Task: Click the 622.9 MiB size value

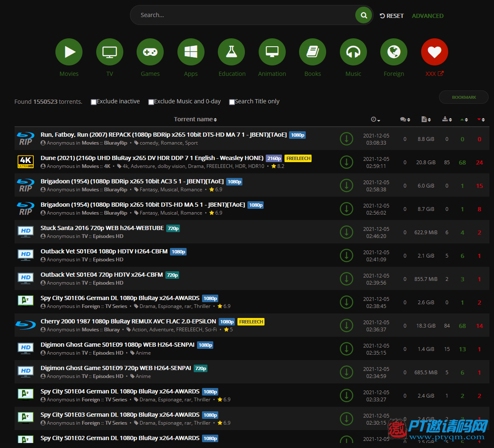Action: 426,233
